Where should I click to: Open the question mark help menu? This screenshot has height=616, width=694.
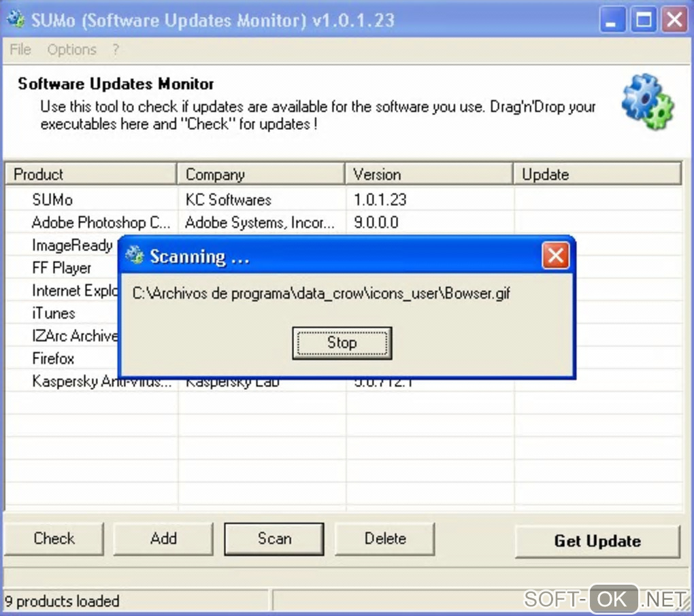116,49
